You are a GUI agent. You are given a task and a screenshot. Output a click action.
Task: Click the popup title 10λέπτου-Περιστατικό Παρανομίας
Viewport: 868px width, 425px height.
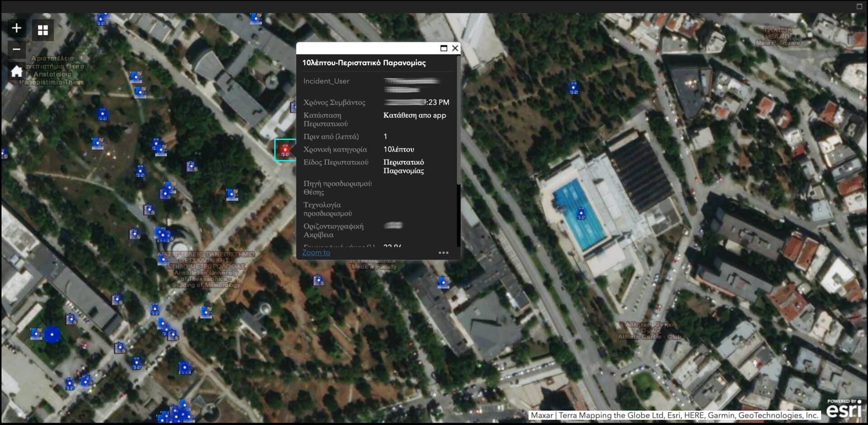(364, 63)
